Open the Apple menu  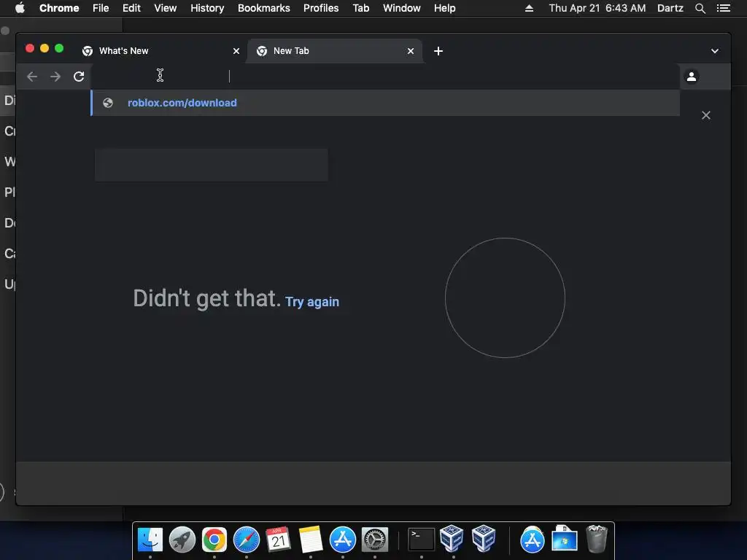point(20,8)
